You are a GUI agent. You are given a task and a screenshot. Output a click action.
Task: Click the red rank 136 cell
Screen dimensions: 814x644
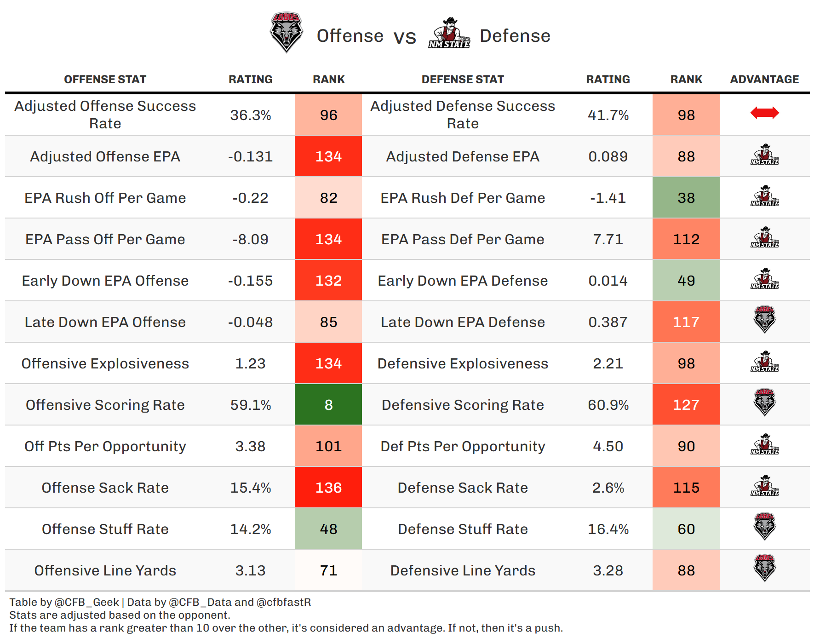(328, 488)
